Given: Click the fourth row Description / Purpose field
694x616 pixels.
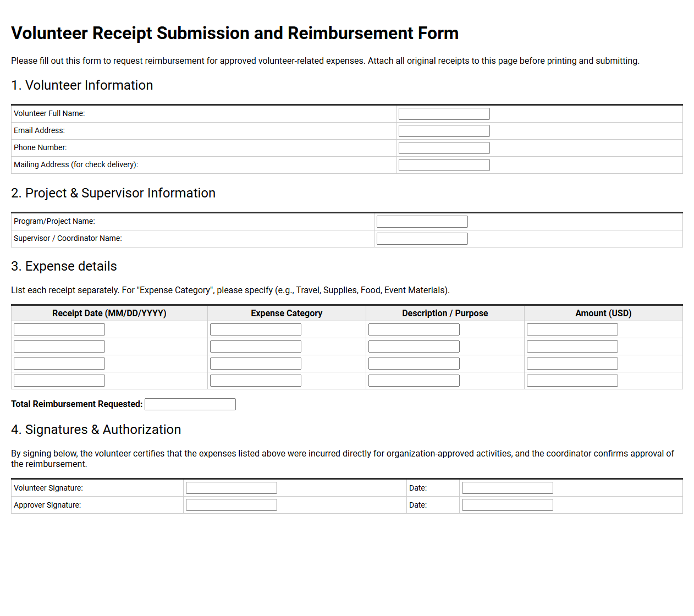Looking at the screenshot, I should click(414, 381).
